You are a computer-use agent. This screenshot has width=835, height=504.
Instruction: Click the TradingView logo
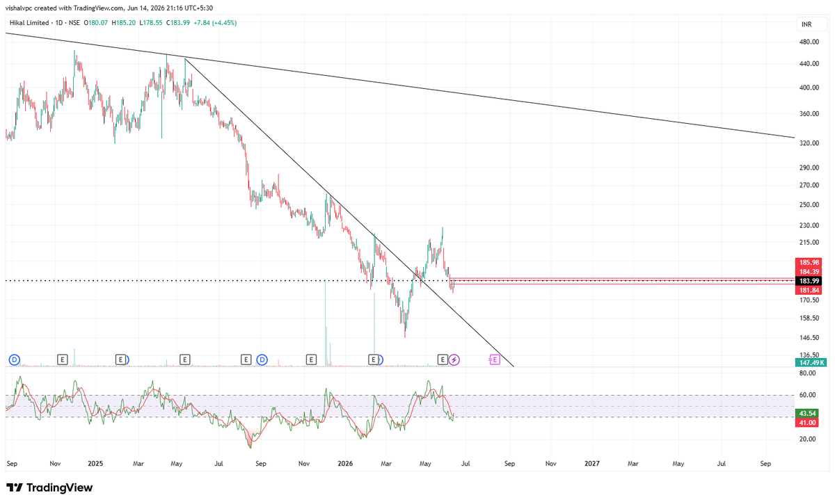coord(49,488)
